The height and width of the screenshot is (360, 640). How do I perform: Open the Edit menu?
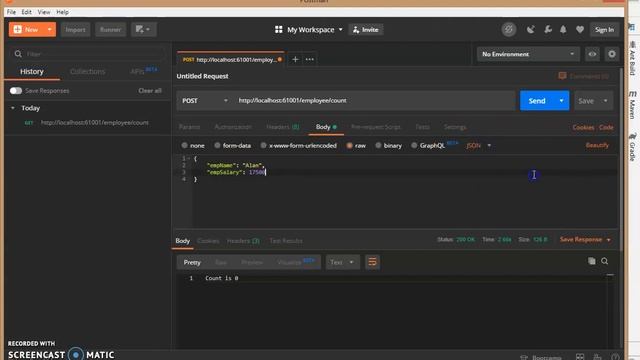(27, 12)
